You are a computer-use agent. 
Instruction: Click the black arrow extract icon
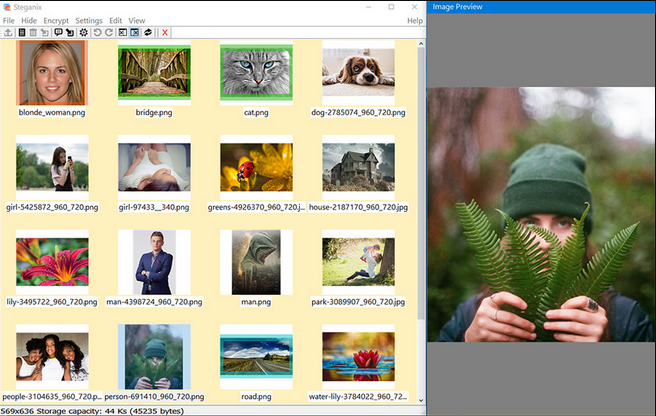[x=70, y=33]
